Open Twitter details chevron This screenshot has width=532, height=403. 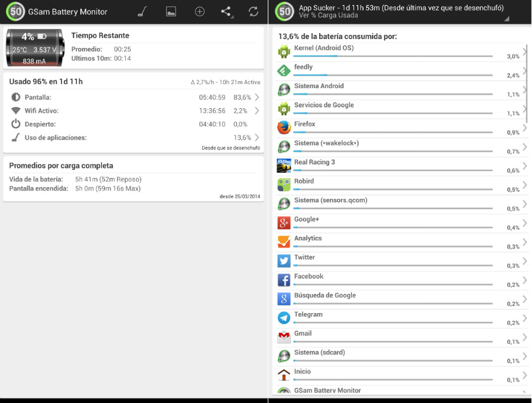525,261
